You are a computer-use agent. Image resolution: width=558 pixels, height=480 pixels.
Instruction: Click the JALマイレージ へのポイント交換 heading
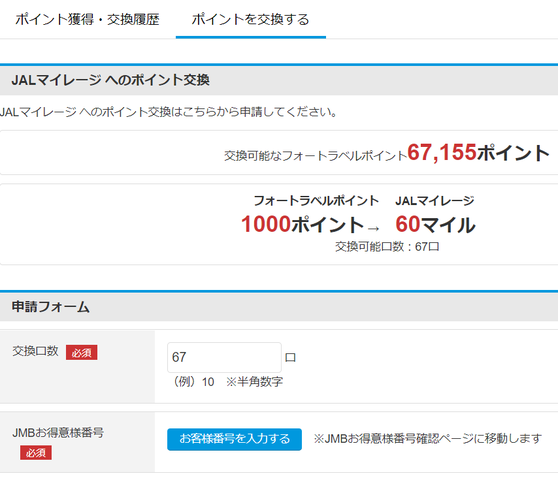tap(110, 80)
